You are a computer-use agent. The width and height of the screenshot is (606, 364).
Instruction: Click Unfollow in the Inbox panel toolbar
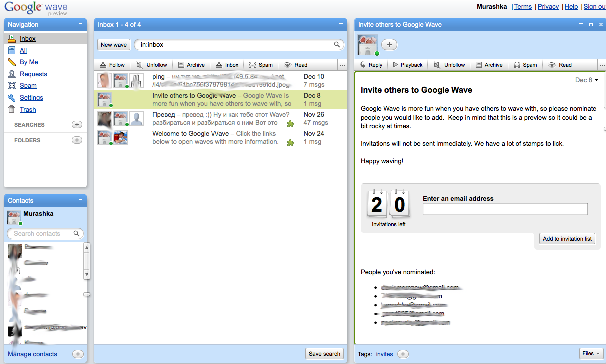[x=152, y=65]
